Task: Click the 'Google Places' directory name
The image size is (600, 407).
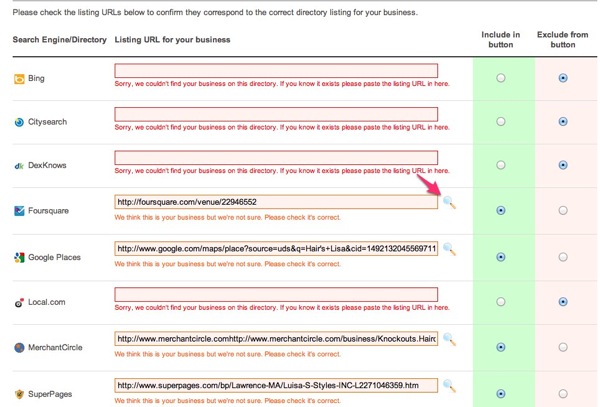Action: [x=54, y=257]
